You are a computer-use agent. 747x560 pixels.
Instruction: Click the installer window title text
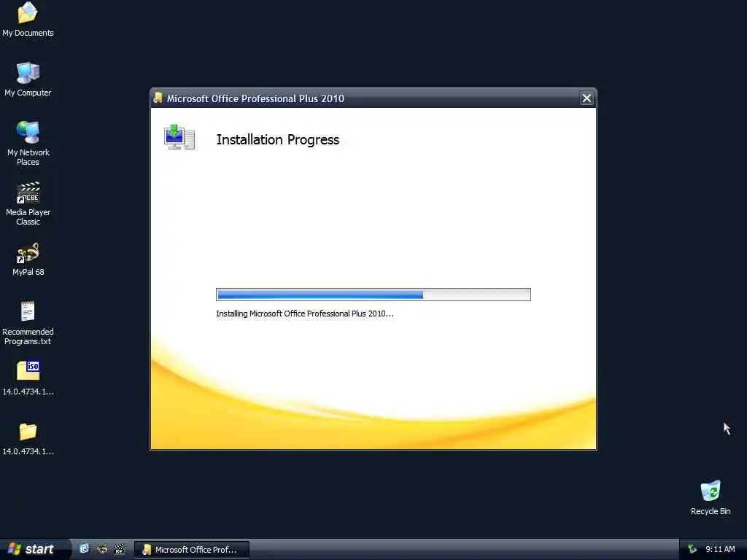255,98
